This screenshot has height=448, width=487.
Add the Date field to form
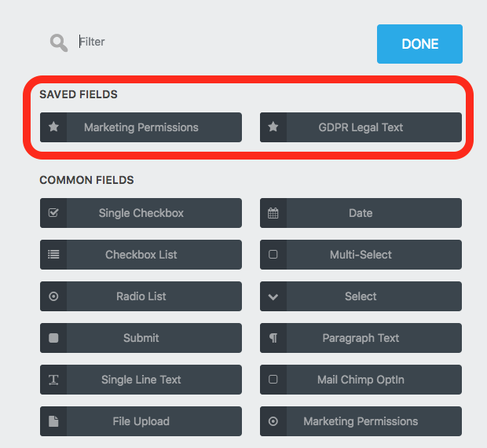pos(361,213)
